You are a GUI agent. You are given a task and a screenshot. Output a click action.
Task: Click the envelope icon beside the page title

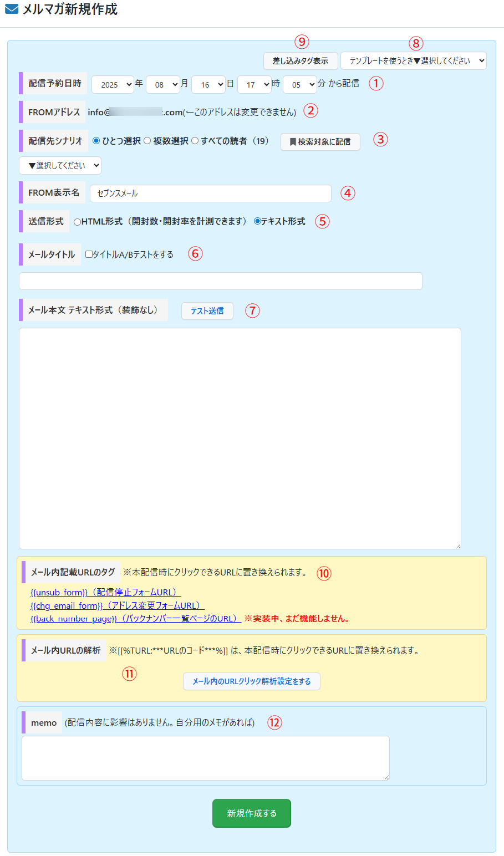pyautogui.click(x=11, y=9)
